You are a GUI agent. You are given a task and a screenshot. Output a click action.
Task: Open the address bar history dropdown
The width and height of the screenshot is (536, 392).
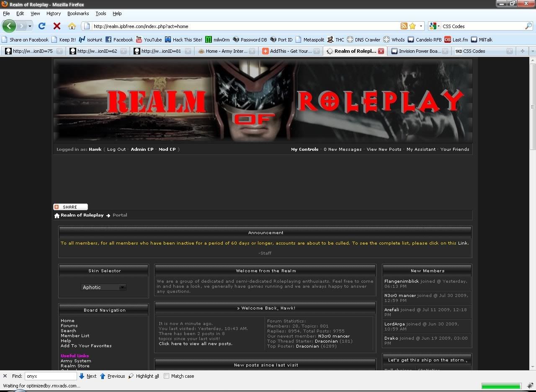pyautogui.click(x=421, y=26)
